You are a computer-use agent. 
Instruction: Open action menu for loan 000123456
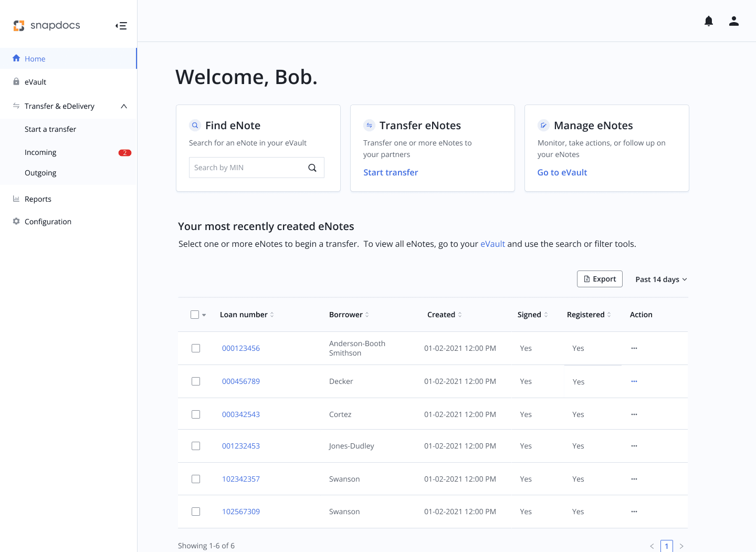tap(634, 348)
